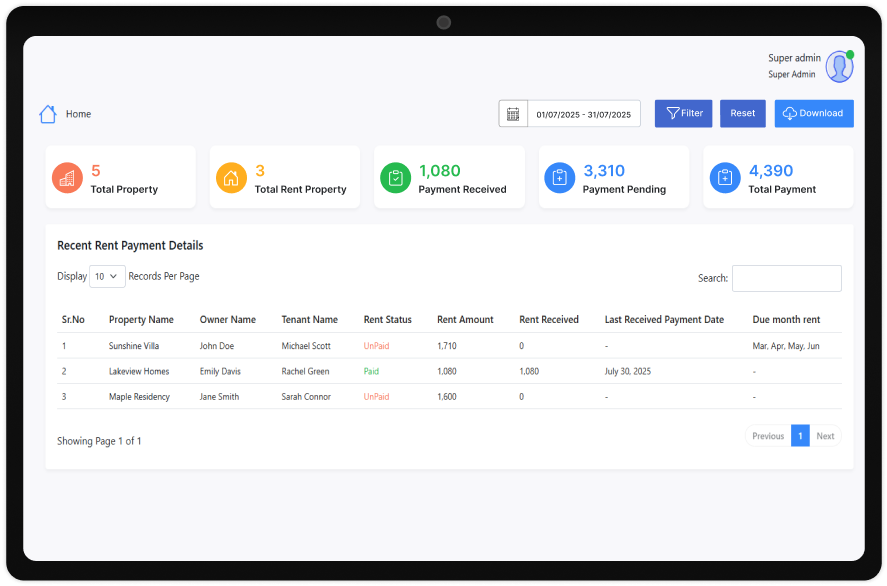
Task: Click the blue Total Payment icon
Action: tap(724, 178)
